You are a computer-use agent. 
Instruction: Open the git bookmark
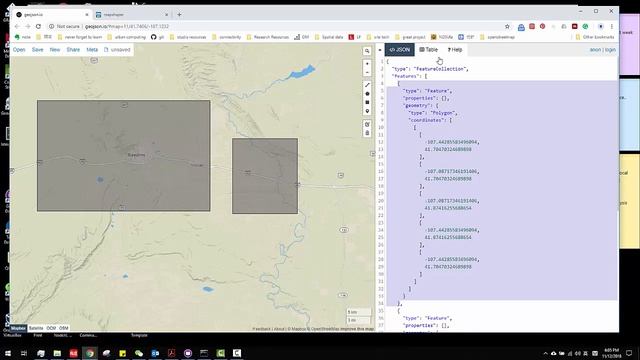point(158,37)
